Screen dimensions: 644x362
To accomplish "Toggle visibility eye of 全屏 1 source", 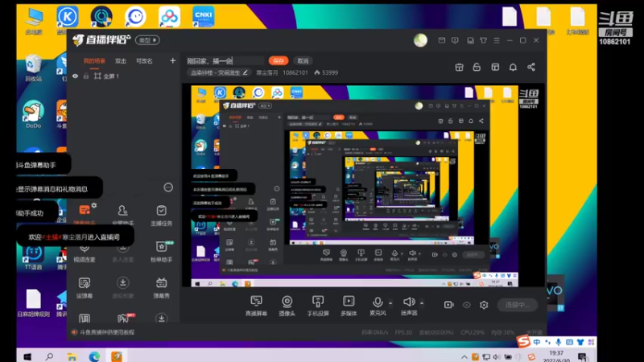I will click(75, 76).
